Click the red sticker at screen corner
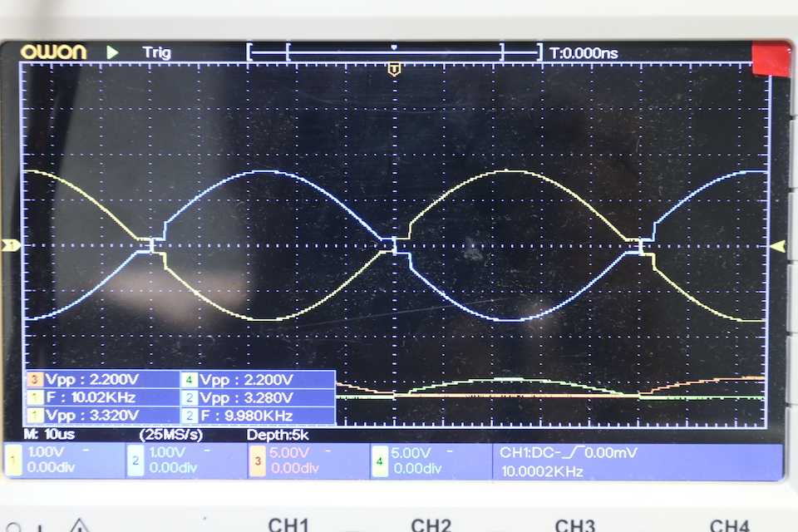This screenshot has width=798, height=532. pos(771,59)
